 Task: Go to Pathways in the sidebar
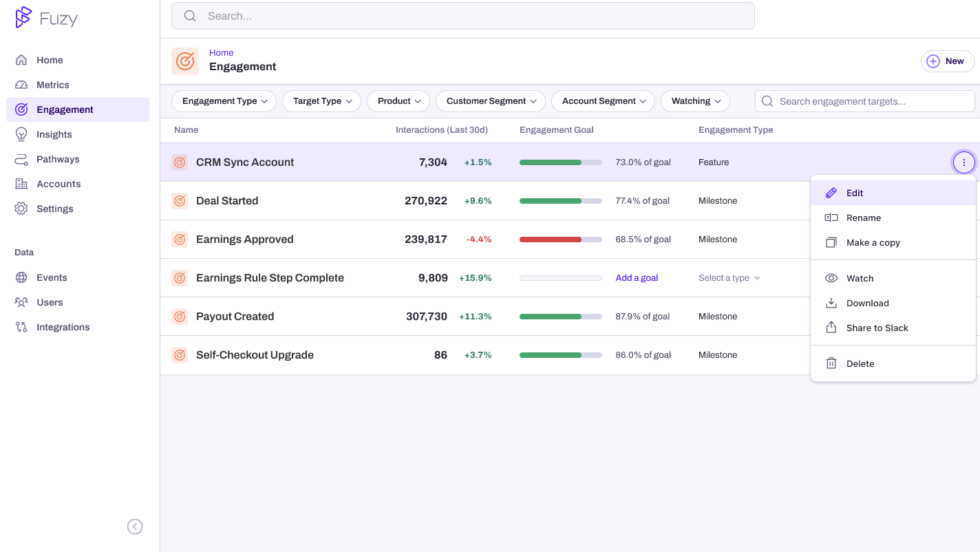click(x=58, y=159)
